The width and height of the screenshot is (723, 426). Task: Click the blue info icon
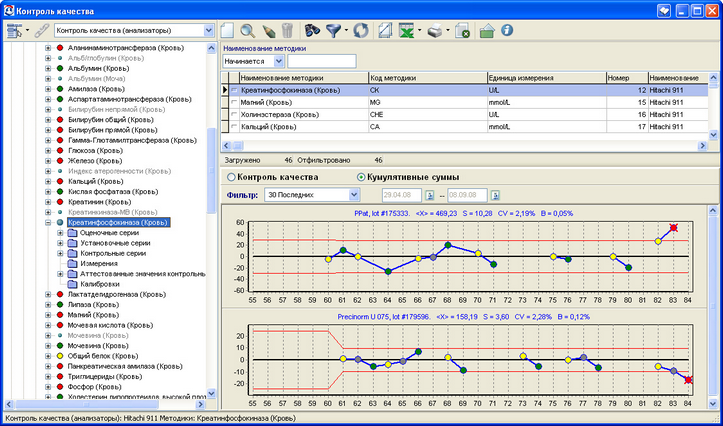[x=508, y=31]
